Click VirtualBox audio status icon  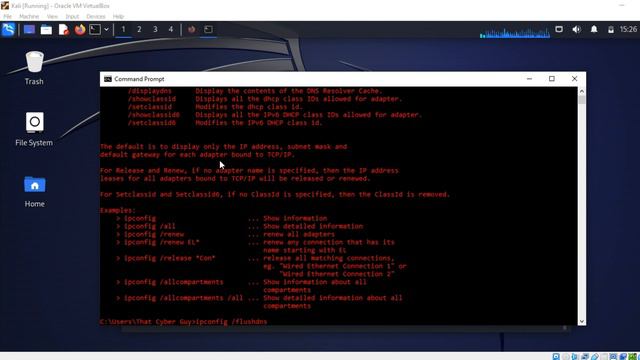pyautogui.click(x=575, y=357)
